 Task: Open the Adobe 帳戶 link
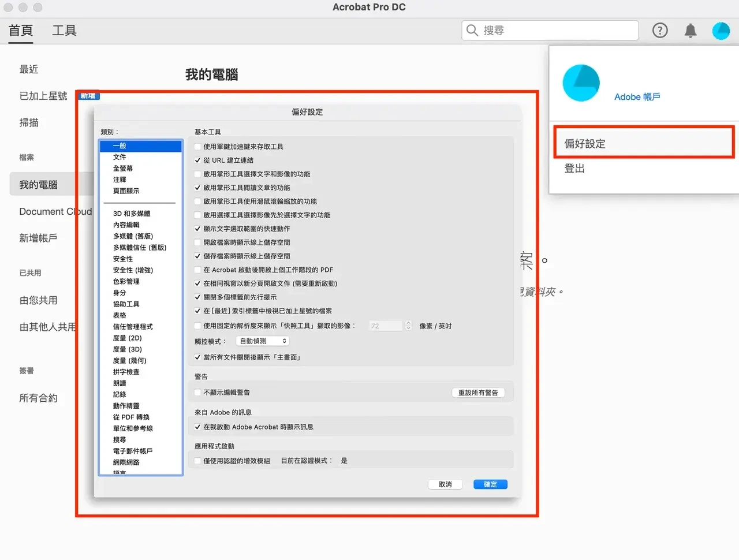pyautogui.click(x=637, y=97)
